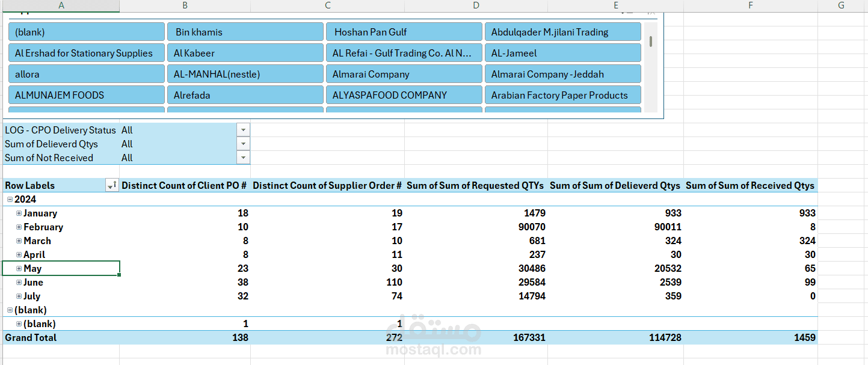
Task: Select grand total received value 1459
Action: 804,338
